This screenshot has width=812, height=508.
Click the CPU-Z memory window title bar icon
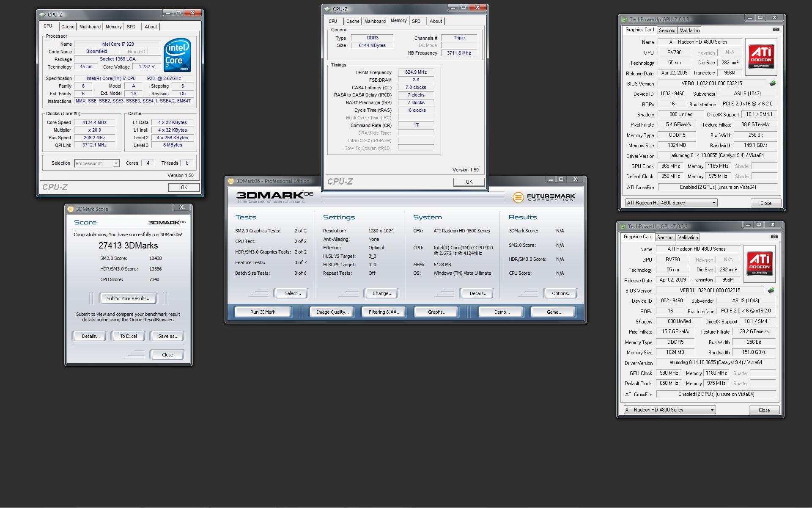click(327, 9)
